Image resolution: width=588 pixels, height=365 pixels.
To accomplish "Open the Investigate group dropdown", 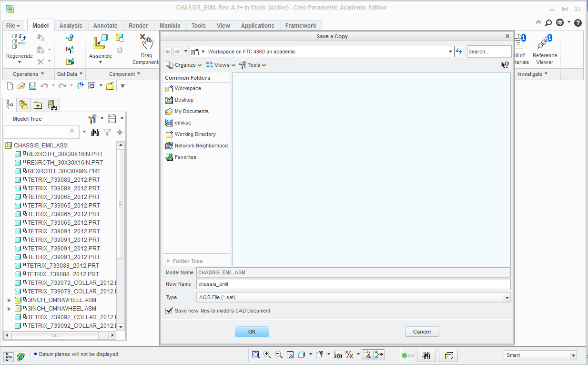I will click(x=532, y=74).
